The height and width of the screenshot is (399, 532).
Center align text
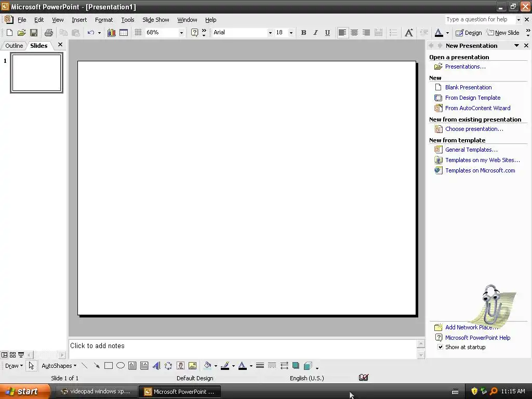(354, 33)
